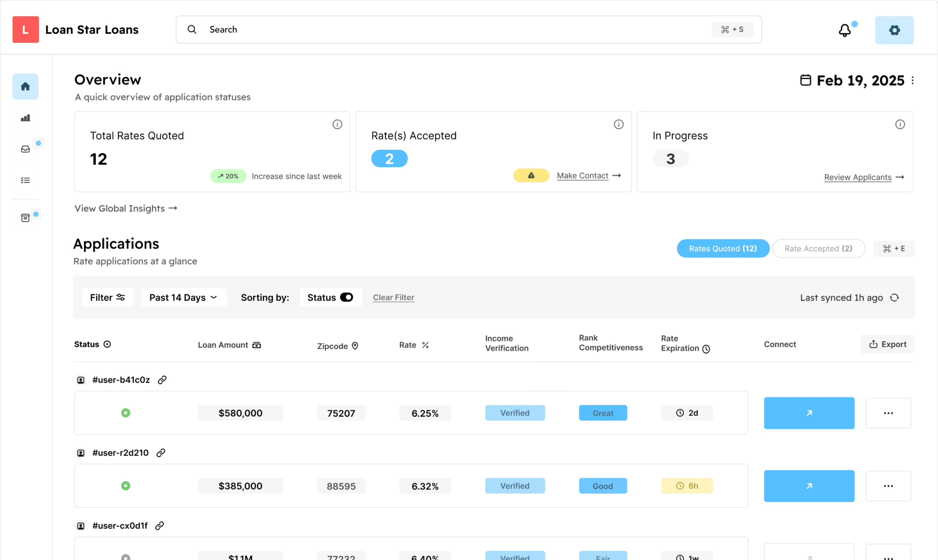The image size is (938, 560).
Task: Open the date options kebab menu
Action: tap(912, 80)
